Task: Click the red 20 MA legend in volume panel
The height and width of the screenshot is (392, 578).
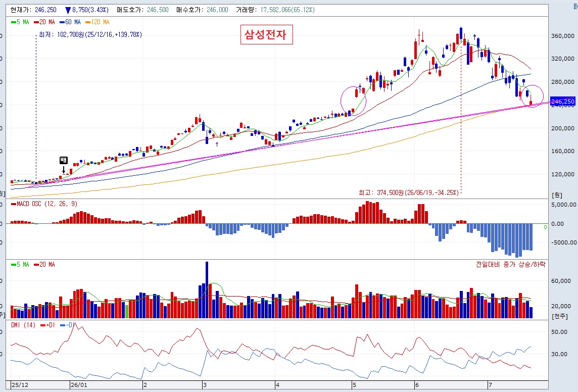Action: click(x=44, y=265)
